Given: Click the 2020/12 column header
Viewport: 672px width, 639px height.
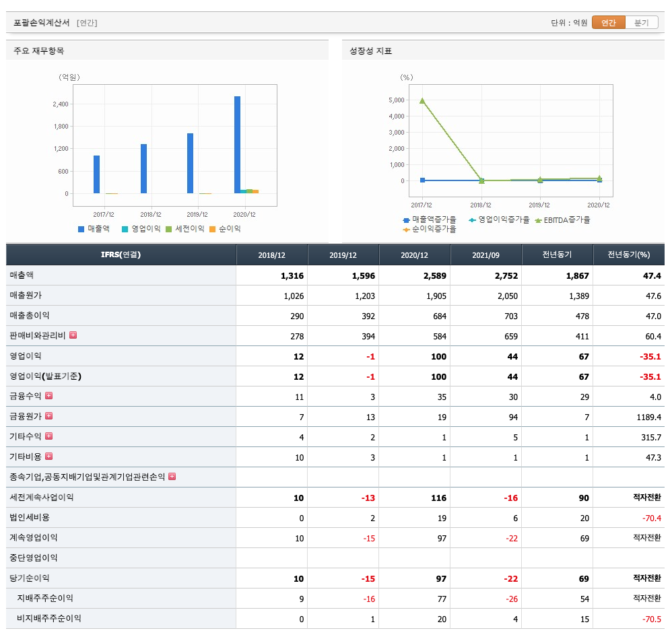Looking at the screenshot, I should click(x=414, y=255).
